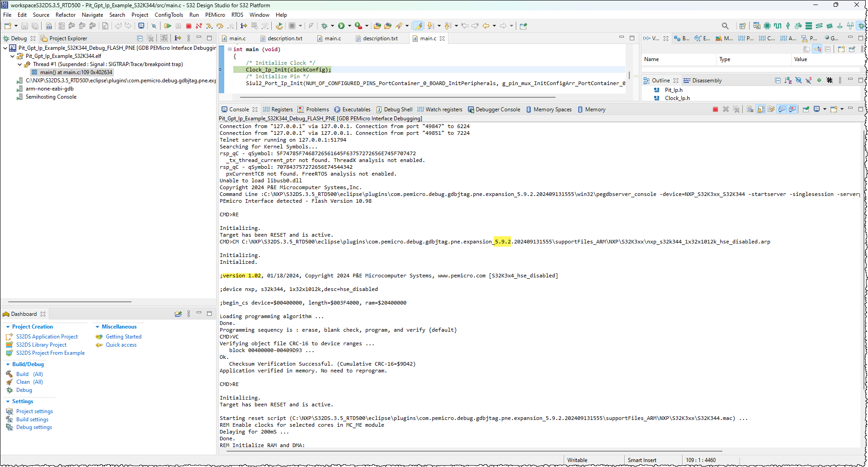Pin the Console view

point(805,109)
